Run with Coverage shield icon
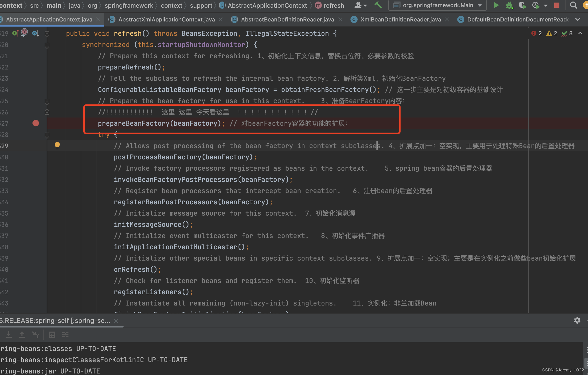 click(x=522, y=5)
